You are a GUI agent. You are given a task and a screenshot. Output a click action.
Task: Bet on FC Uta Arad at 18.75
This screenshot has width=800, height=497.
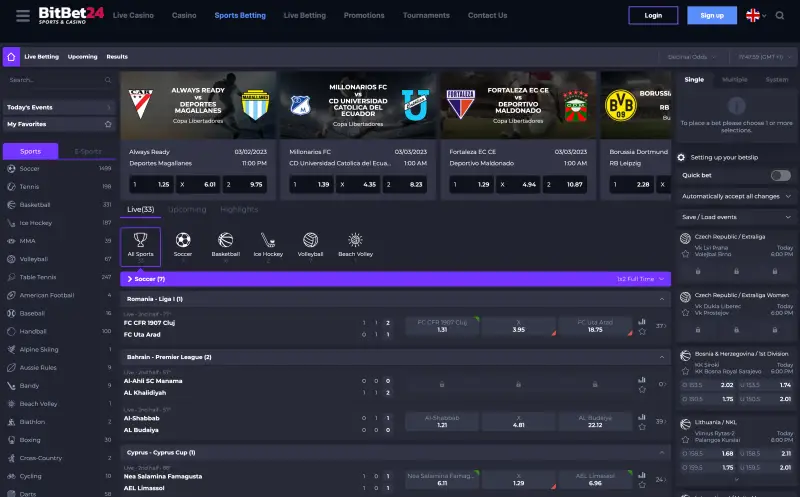[x=595, y=326]
